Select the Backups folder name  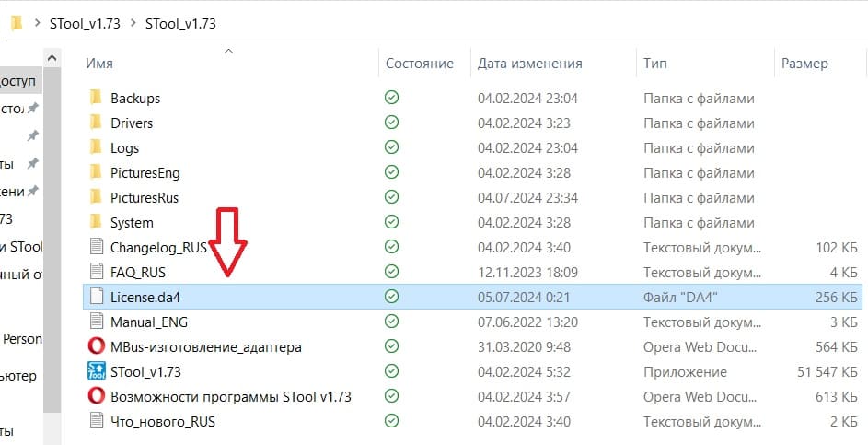[x=135, y=98]
